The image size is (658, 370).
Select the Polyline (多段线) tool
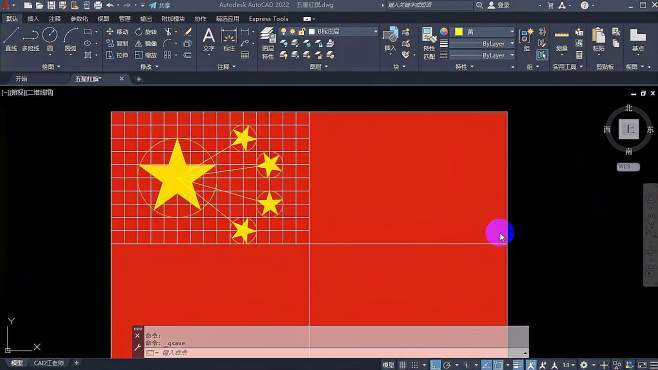pyautogui.click(x=30, y=39)
